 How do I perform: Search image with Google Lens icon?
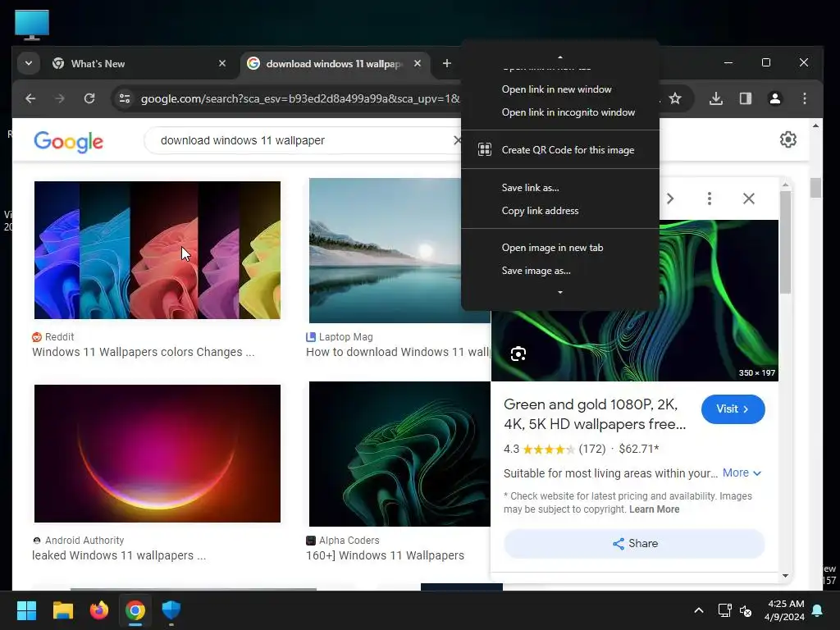[x=518, y=354]
